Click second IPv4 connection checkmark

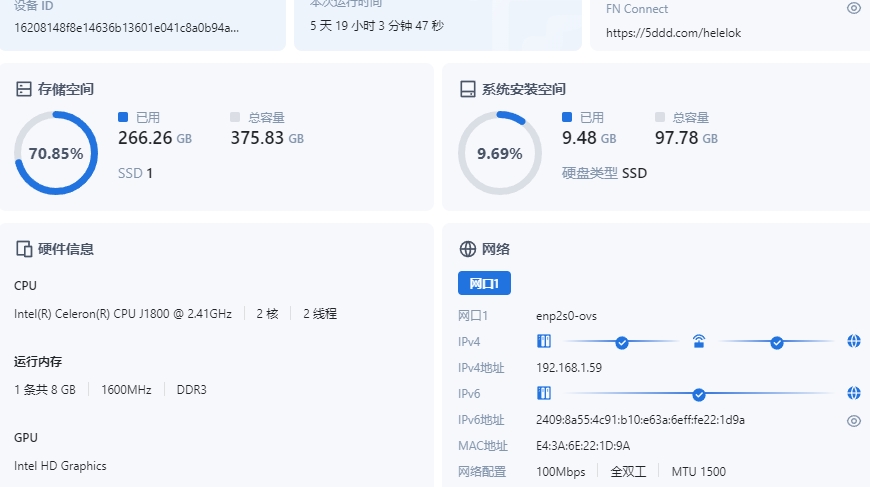click(x=777, y=343)
